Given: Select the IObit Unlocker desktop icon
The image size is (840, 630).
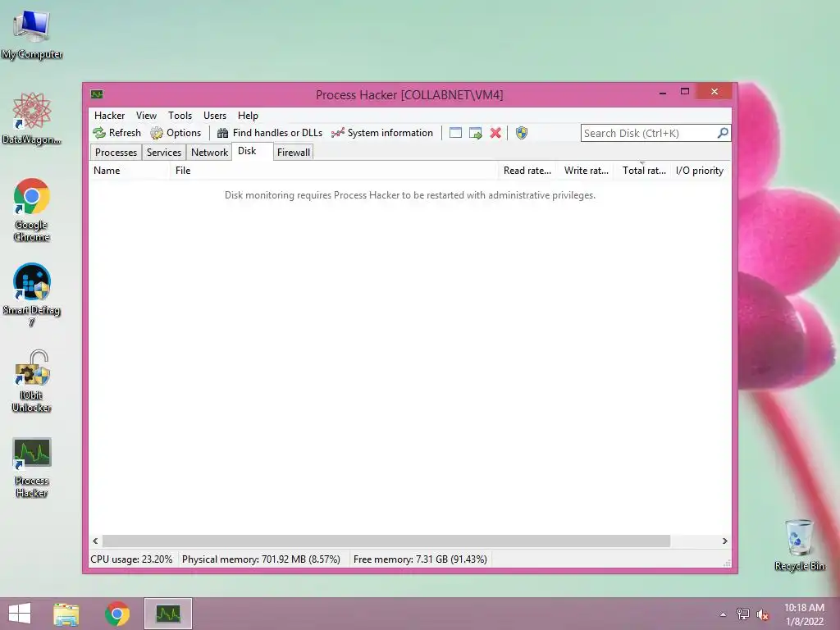Looking at the screenshot, I should tap(32, 381).
